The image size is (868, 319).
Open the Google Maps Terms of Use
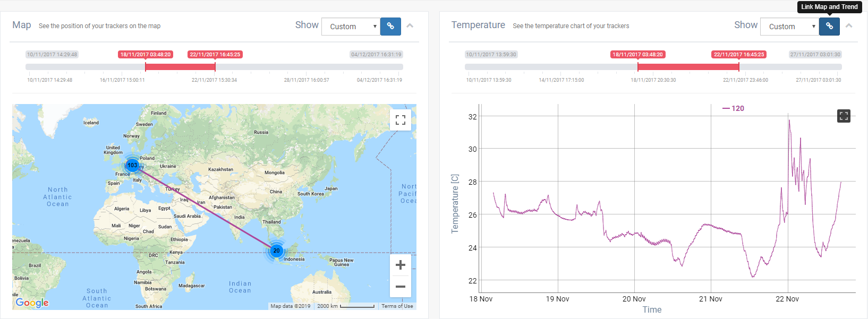(397, 306)
